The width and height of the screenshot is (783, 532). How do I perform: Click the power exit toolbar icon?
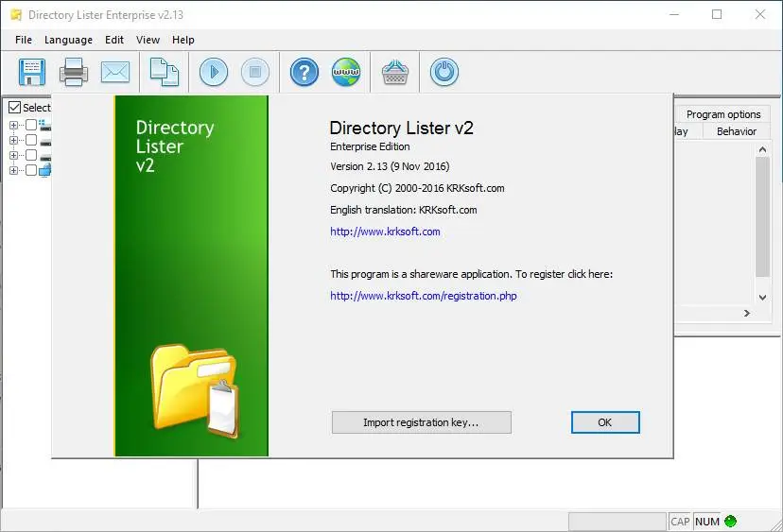pyautogui.click(x=444, y=72)
